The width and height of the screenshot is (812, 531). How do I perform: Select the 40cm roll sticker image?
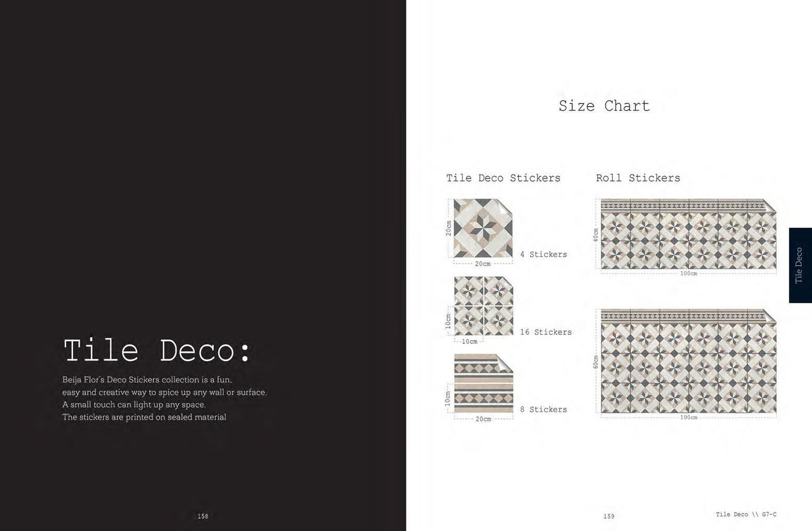(x=688, y=234)
